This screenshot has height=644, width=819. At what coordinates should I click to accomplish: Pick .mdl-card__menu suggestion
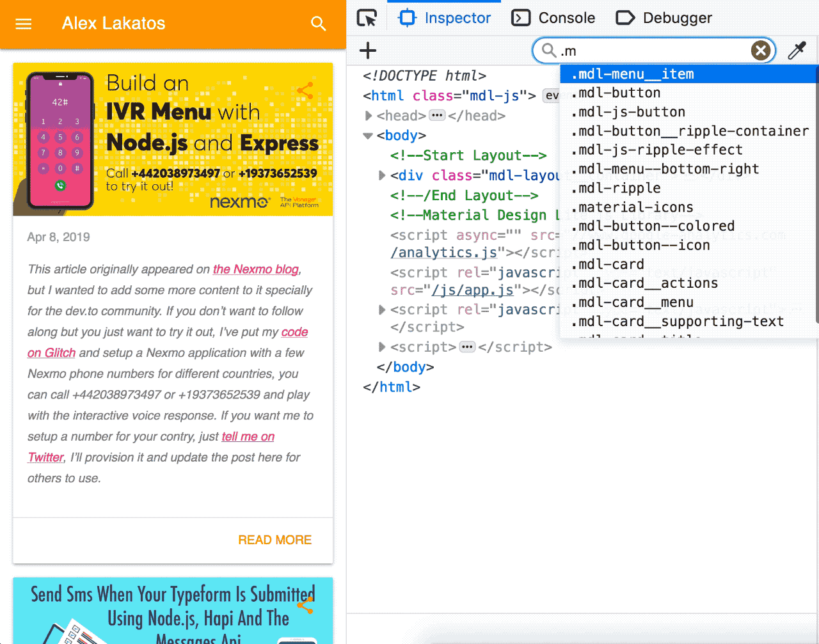point(688,302)
